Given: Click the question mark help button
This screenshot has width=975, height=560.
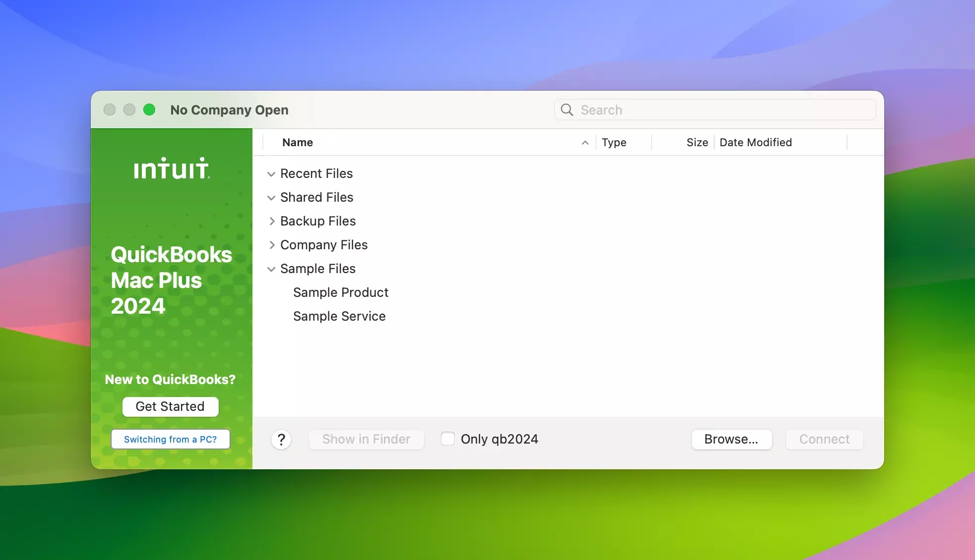Looking at the screenshot, I should tap(281, 440).
